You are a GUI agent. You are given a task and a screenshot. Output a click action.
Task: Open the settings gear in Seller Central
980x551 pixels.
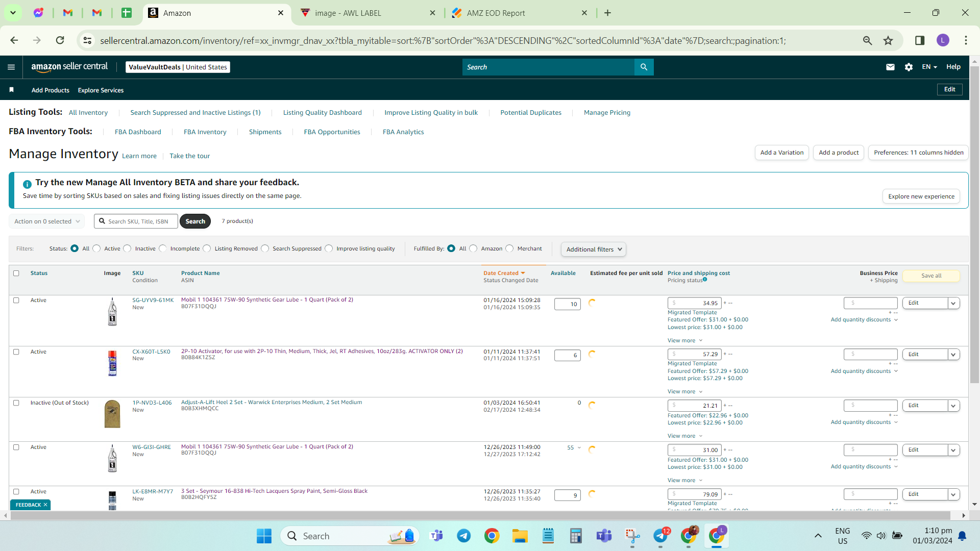click(x=909, y=67)
